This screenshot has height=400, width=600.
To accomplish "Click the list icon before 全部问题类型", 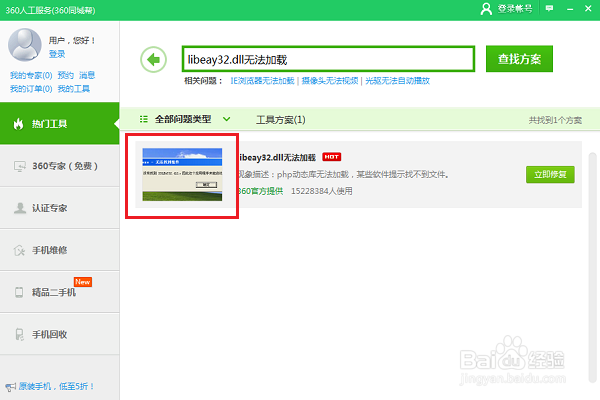I will click(x=144, y=119).
